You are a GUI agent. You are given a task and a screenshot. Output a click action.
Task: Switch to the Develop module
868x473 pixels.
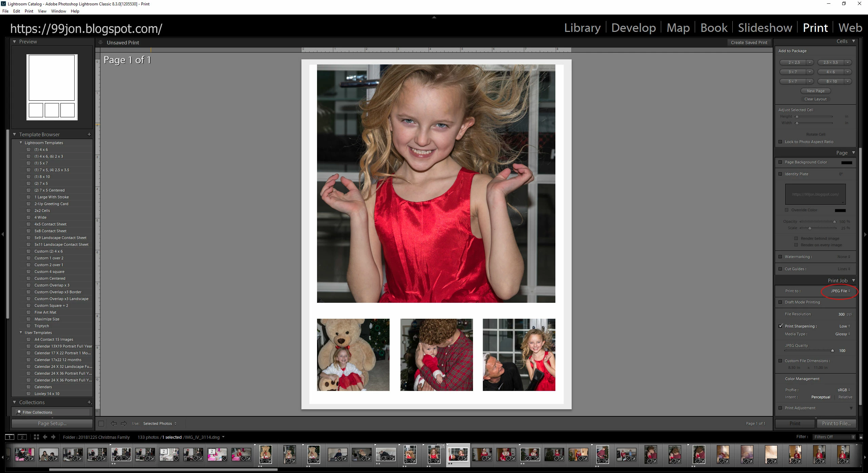tap(633, 28)
